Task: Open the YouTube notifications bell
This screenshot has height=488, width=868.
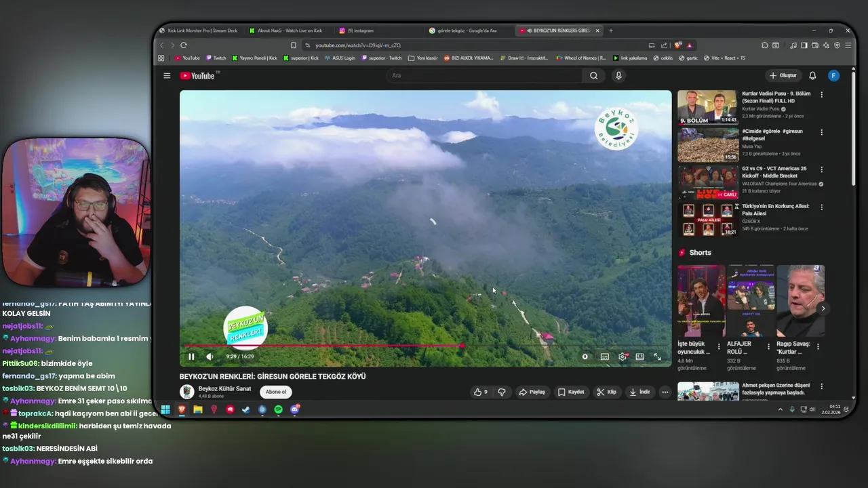Action: pyautogui.click(x=812, y=75)
